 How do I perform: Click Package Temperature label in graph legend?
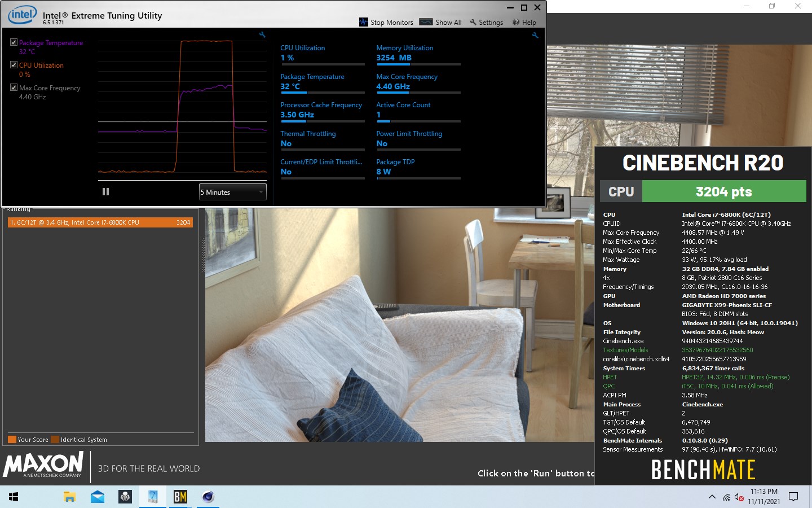[51, 43]
